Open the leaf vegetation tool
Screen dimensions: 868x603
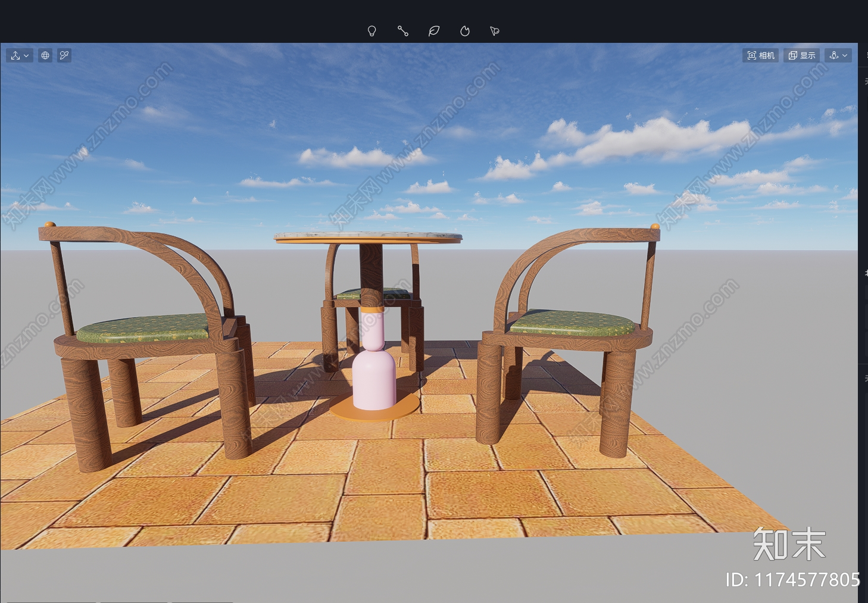pos(434,31)
